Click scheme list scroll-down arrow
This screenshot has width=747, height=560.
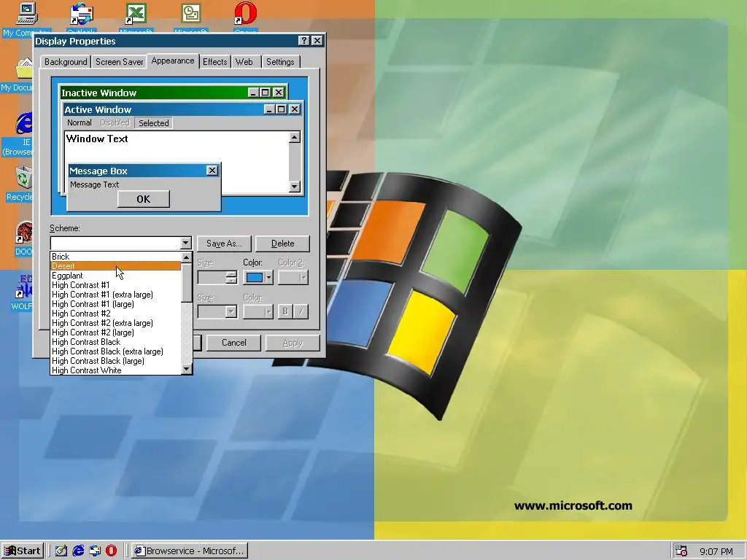click(186, 368)
